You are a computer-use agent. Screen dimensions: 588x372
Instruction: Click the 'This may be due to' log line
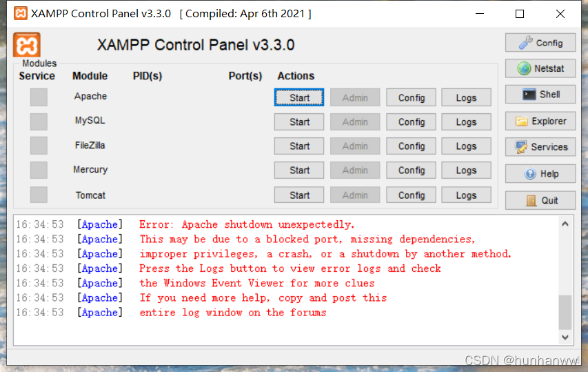tap(307, 239)
